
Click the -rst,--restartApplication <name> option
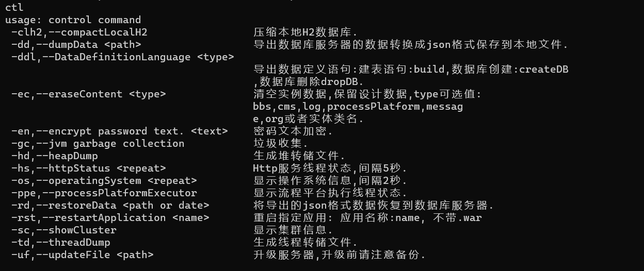[x=110, y=218]
